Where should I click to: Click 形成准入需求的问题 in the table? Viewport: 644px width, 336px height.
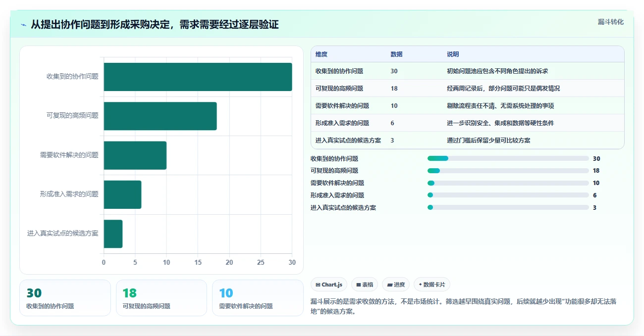coord(342,123)
